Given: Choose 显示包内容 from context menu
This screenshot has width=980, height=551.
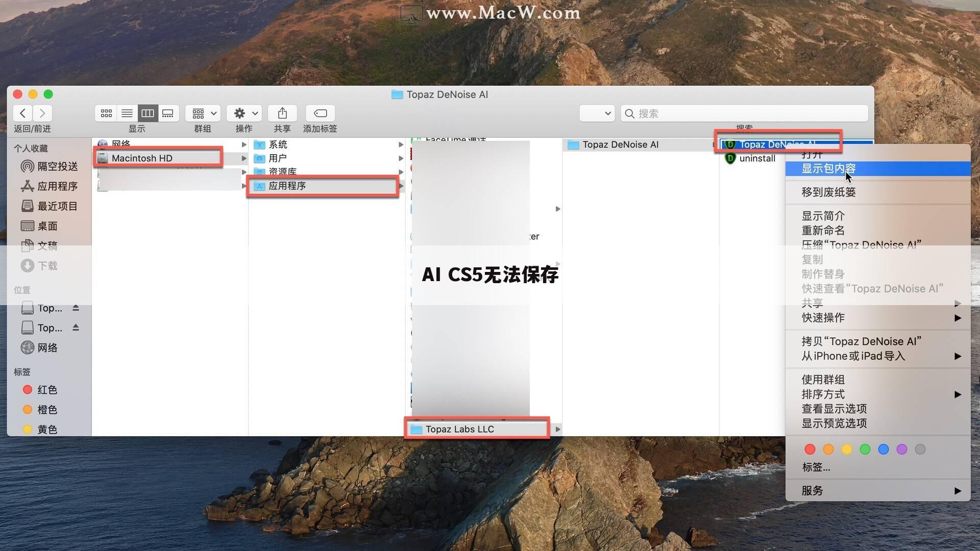Looking at the screenshot, I should coord(878,168).
